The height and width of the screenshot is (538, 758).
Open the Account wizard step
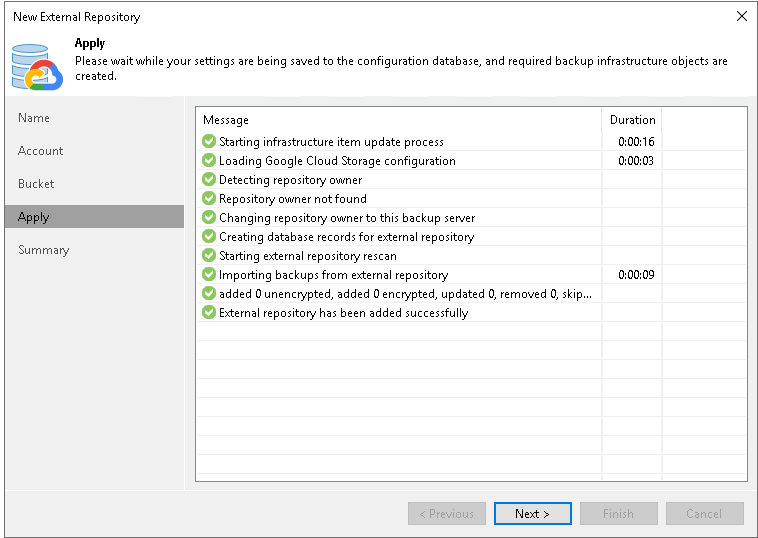pyautogui.click(x=41, y=151)
